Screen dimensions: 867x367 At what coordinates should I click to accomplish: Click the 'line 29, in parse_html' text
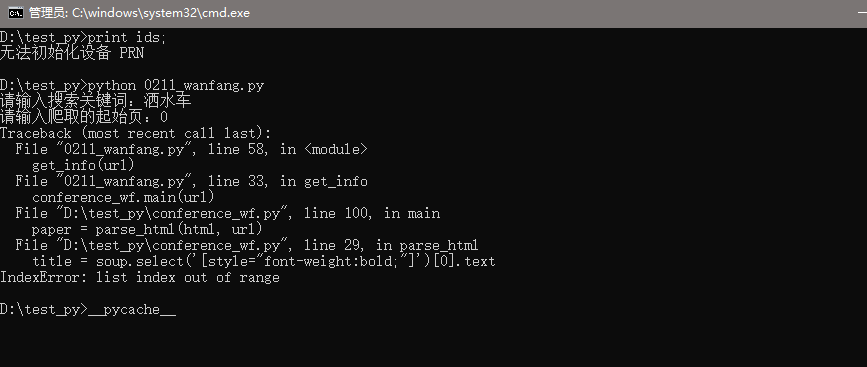pyautogui.click(x=391, y=245)
